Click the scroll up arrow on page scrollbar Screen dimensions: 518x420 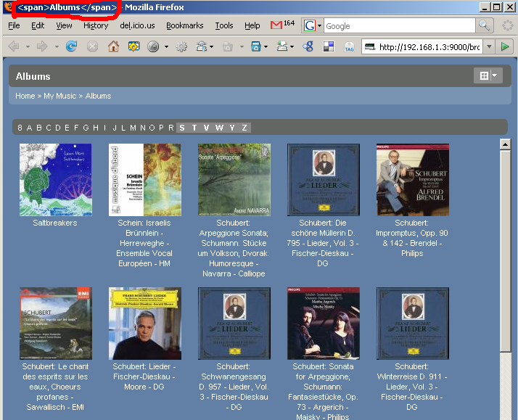point(506,144)
